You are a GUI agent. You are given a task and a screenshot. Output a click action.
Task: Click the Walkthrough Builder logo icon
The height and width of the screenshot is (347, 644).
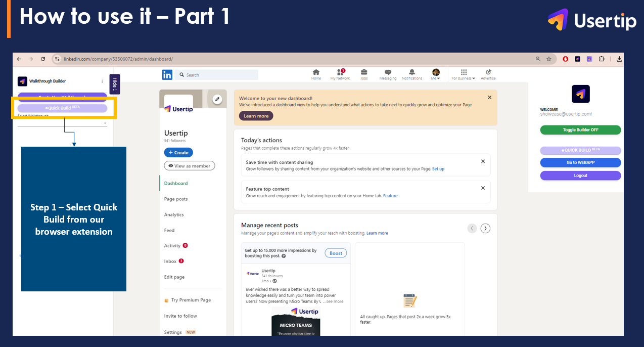(x=22, y=81)
